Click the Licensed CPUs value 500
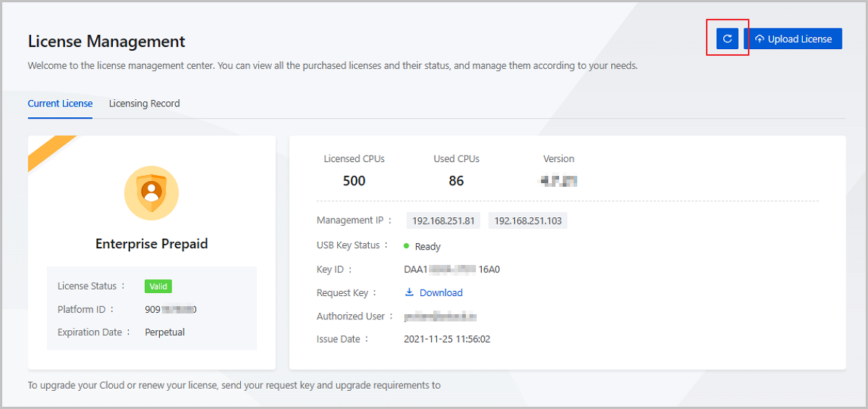 [x=354, y=181]
